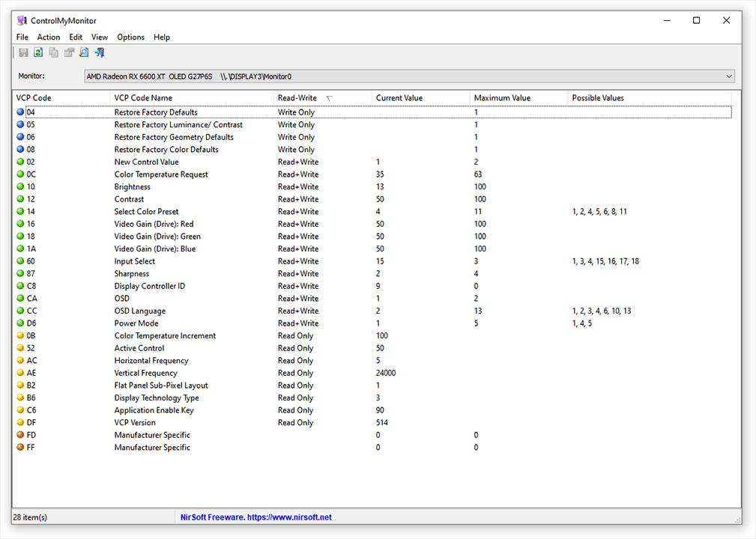Click Display Technology Type name

pos(156,398)
